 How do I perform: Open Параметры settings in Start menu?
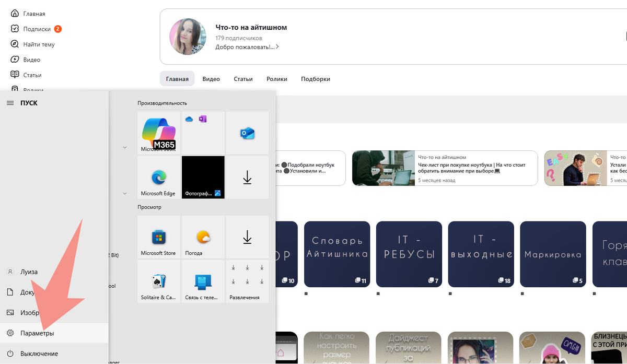[x=54, y=333]
